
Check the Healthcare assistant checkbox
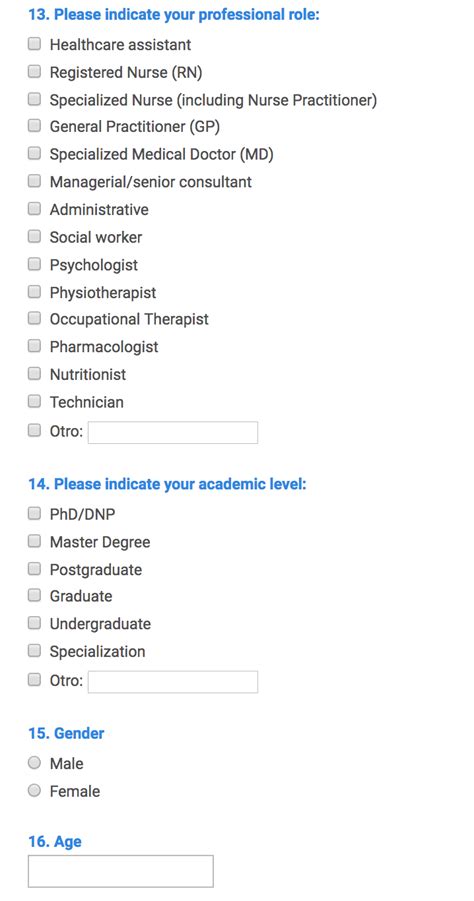[x=34, y=44]
